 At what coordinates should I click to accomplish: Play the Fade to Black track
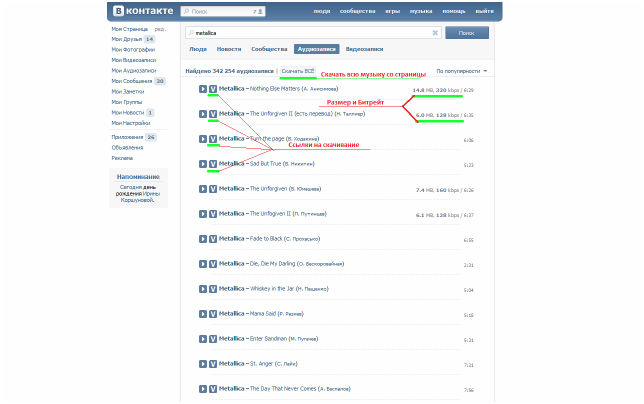click(x=203, y=239)
